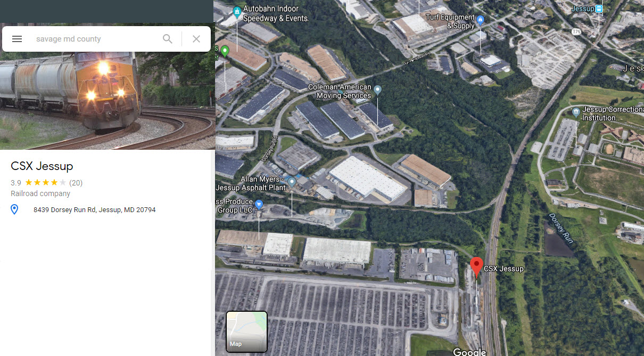Click the green marker pin near top-left of map
The height and width of the screenshot is (356, 644).
tap(225, 51)
